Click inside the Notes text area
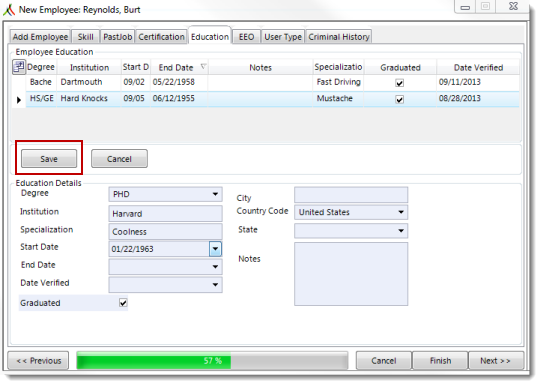 (351, 274)
